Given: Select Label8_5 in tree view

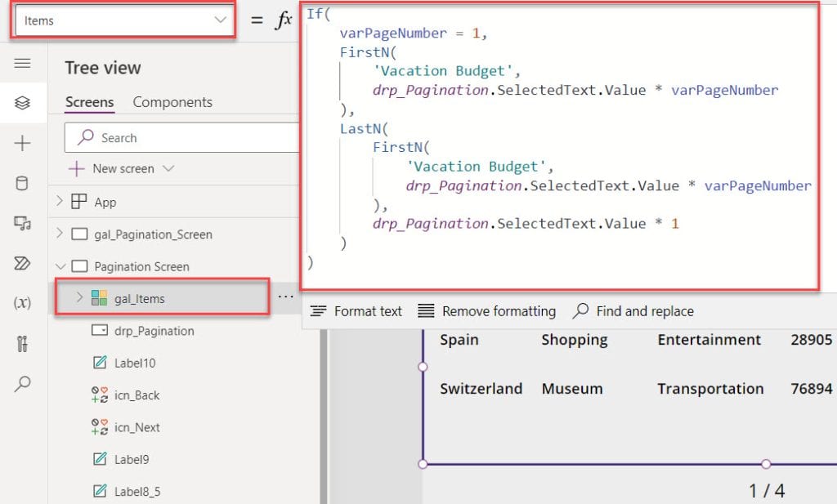Looking at the screenshot, I should click(137, 491).
